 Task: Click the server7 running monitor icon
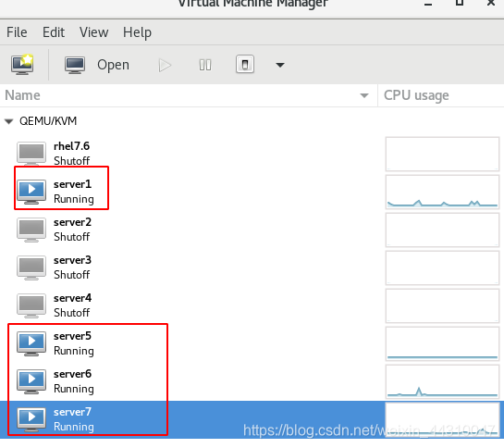tap(31, 419)
